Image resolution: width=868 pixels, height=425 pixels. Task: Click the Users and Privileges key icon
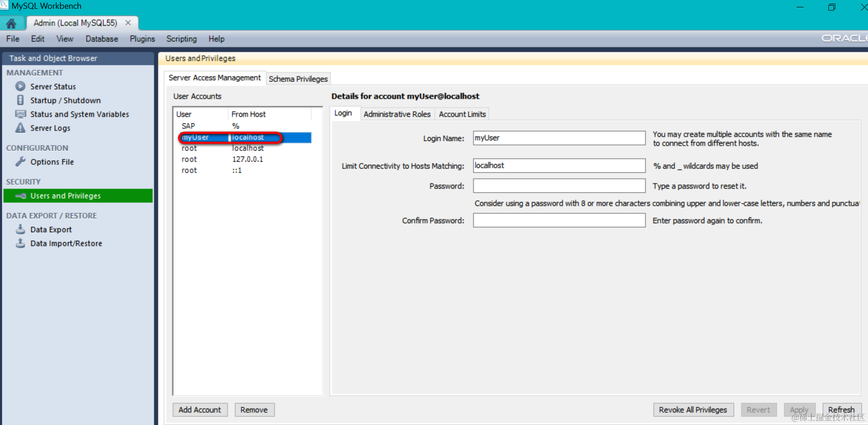(20, 196)
